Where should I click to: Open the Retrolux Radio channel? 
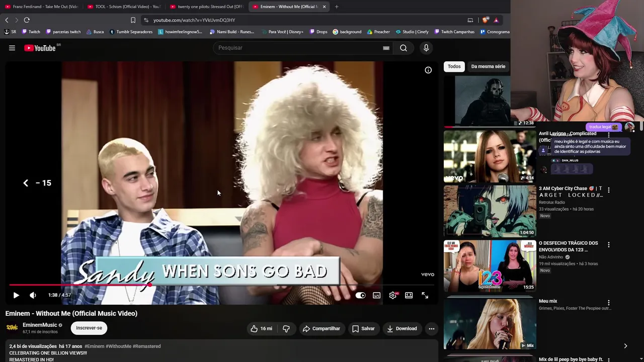[552, 203]
